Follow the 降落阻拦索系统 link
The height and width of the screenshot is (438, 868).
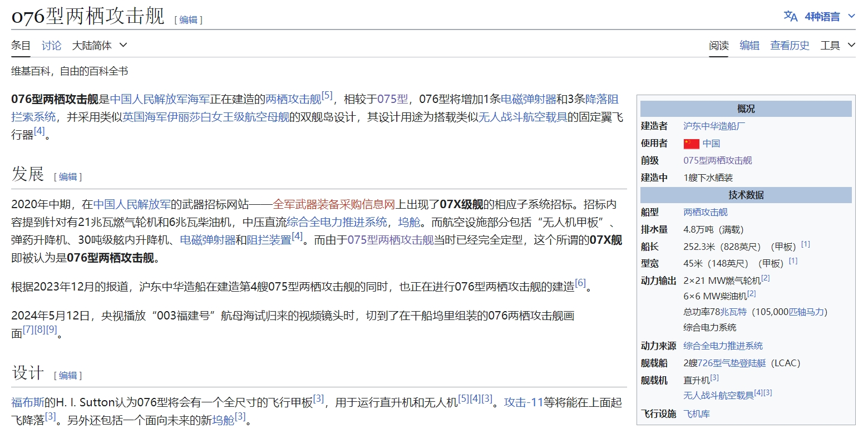pos(602,100)
